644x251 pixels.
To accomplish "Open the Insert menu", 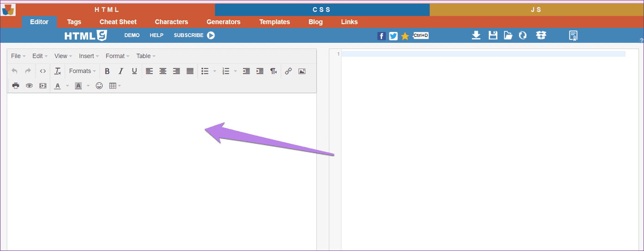I will [89, 56].
